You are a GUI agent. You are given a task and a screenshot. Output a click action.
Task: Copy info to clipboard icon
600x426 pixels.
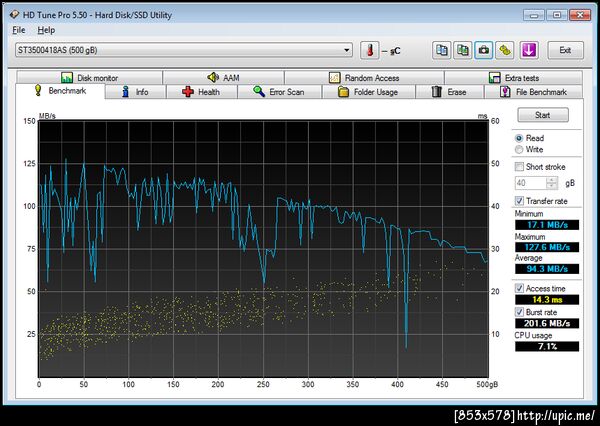(442, 50)
